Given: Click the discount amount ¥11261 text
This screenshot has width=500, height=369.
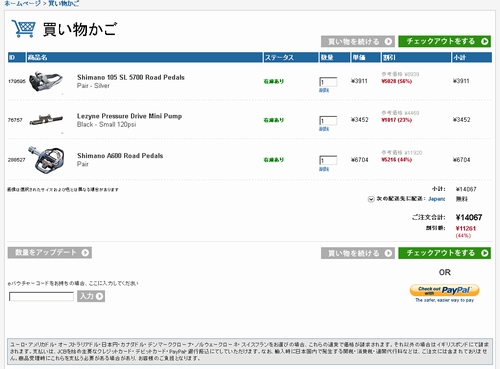Looking at the screenshot, I should (466, 228).
